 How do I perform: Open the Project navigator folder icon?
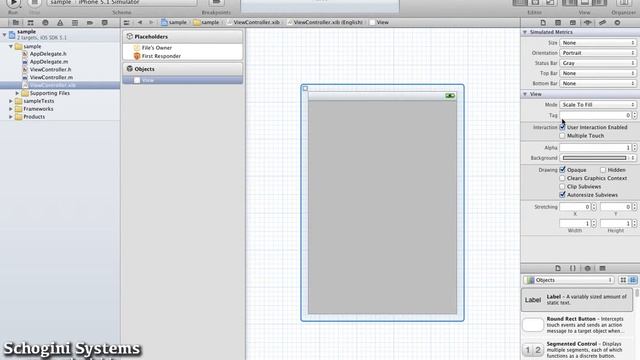tap(16, 23)
